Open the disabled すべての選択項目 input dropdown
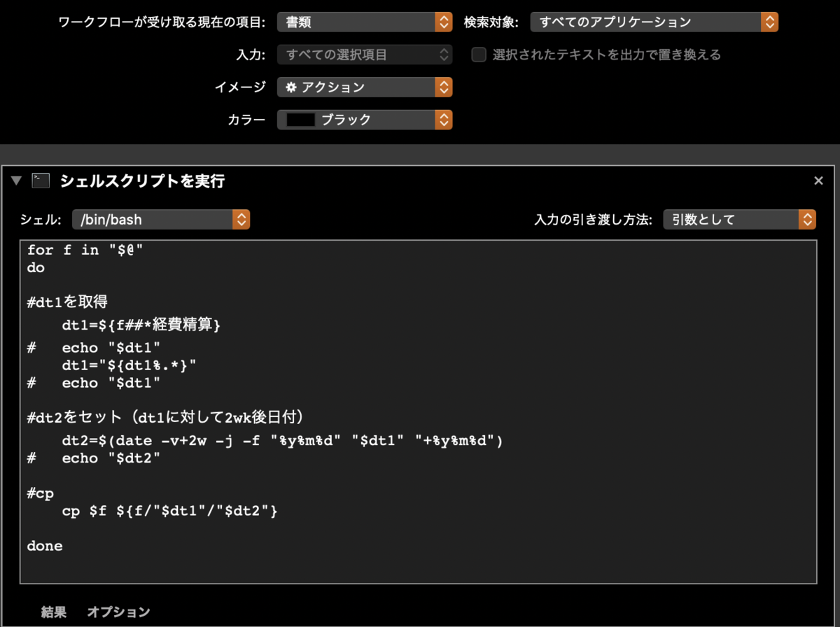This screenshot has width=840, height=627. click(365, 55)
